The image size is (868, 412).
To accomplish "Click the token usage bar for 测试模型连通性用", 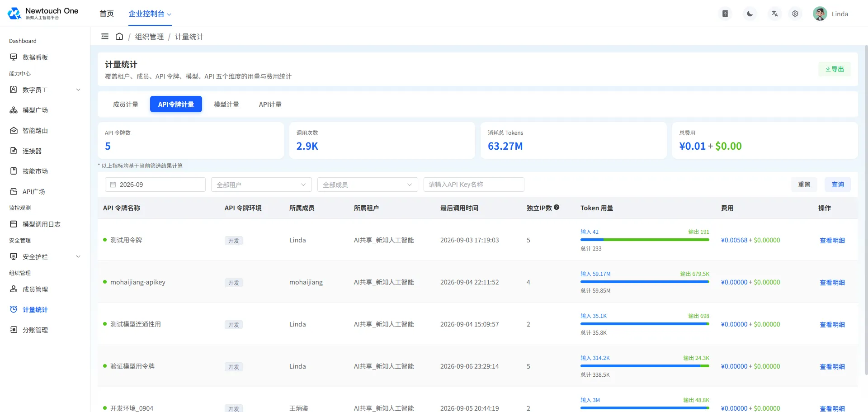I will 645,324.
